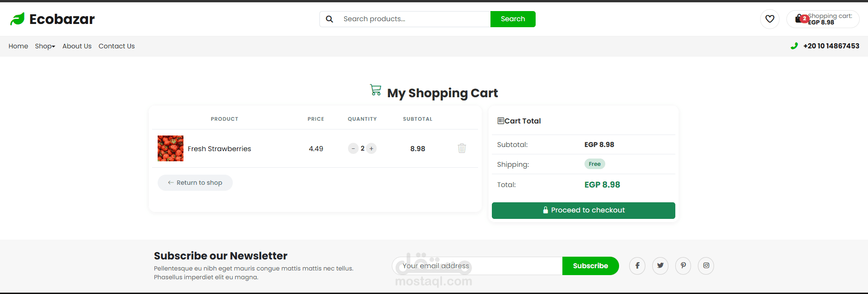Focus the newsletter email address field
The height and width of the screenshot is (294, 868).
(477, 266)
